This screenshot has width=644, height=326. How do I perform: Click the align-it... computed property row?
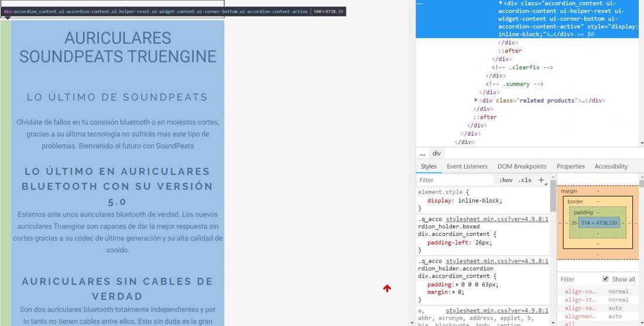tap(598, 300)
